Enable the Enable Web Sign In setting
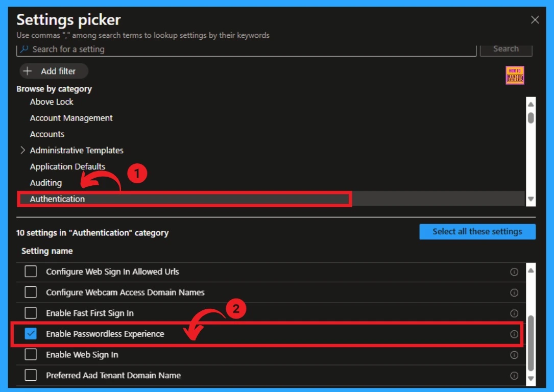Image resolution: width=554 pixels, height=392 pixels. click(x=30, y=354)
